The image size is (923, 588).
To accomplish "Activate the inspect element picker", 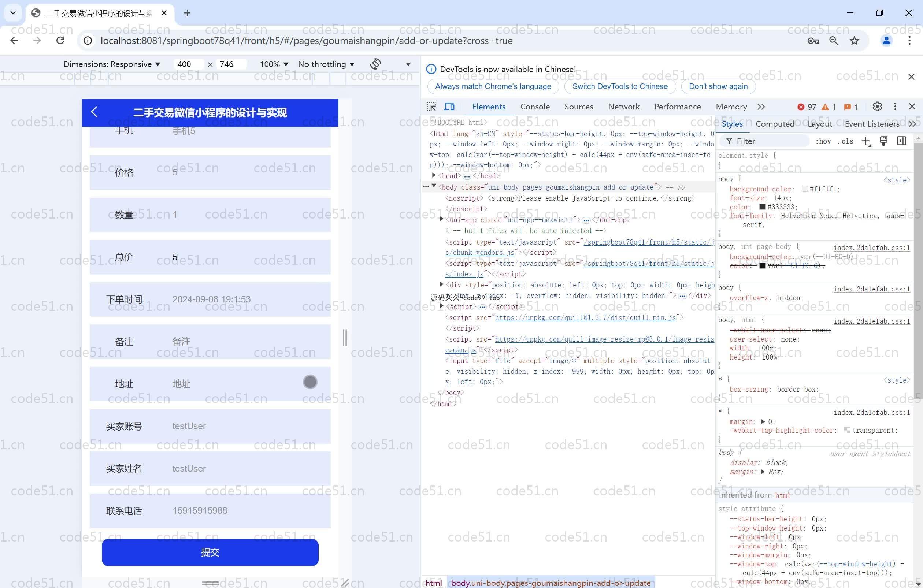I will pyautogui.click(x=431, y=107).
